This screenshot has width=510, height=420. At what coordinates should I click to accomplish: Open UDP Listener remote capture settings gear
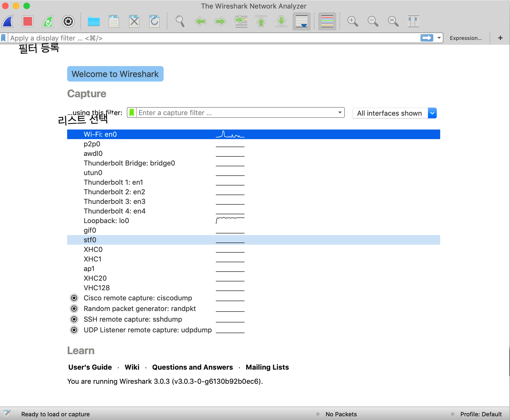[74, 330]
